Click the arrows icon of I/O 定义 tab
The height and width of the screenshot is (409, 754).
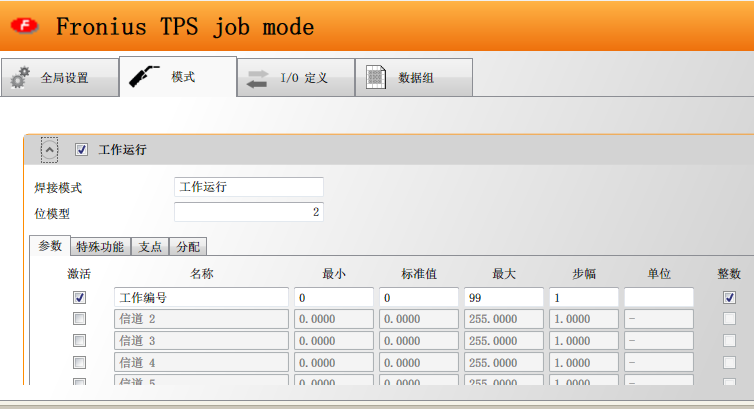pyautogui.click(x=257, y=79)
